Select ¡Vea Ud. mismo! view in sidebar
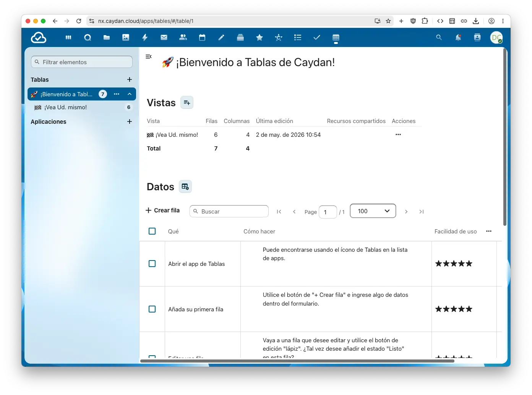Image resolution: width=532 pixels, height=395 pixels. (x=82, y=107)
